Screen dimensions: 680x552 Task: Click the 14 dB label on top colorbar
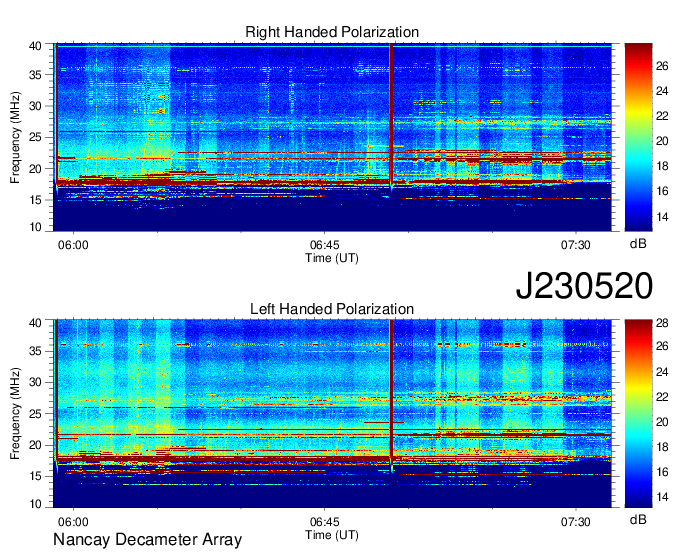(x=662, y=216)
